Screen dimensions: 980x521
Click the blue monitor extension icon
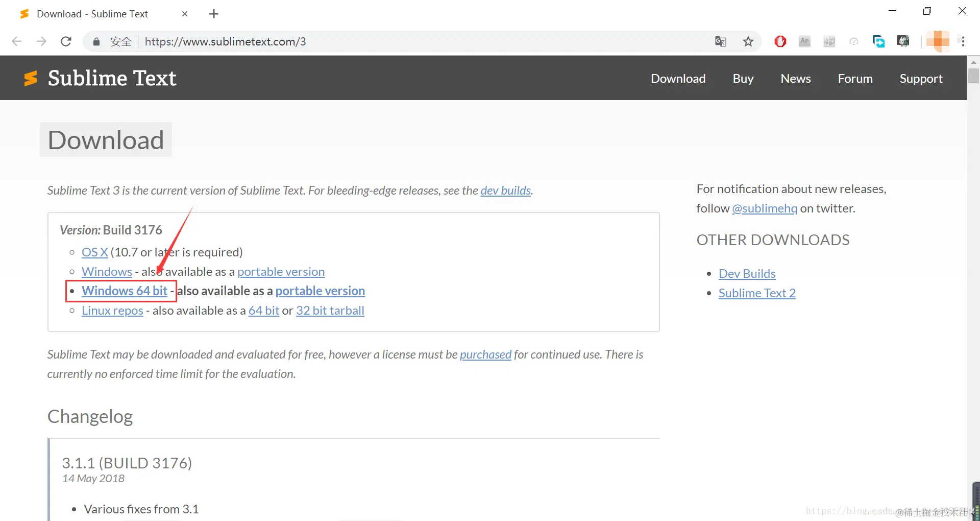(878, 41)
